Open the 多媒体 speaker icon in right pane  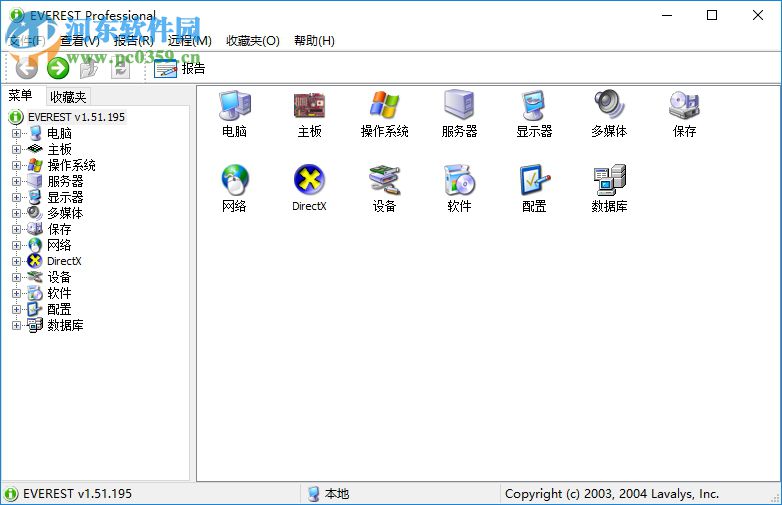pos(609,105)
